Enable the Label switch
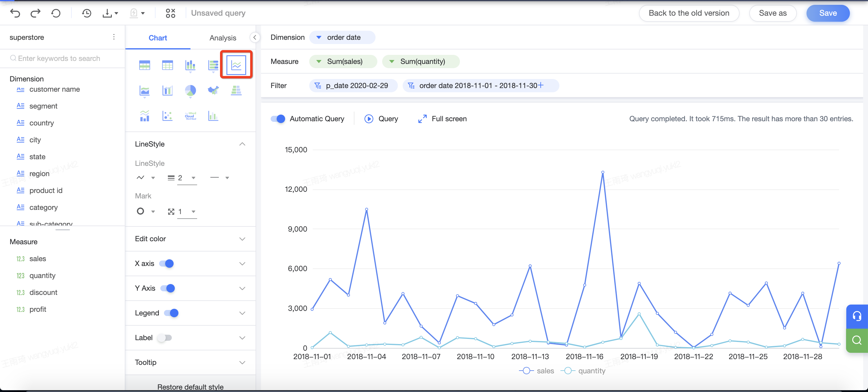The height and width of the screenshot is (392, 868). coord(165,337)
